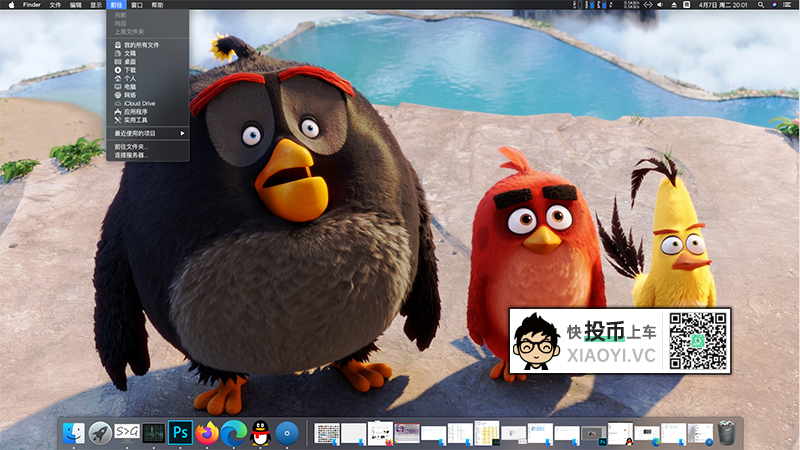800x450 pixels.
Task: Open Activity Monitor in the Dock
Action: (x=153, y=433)
